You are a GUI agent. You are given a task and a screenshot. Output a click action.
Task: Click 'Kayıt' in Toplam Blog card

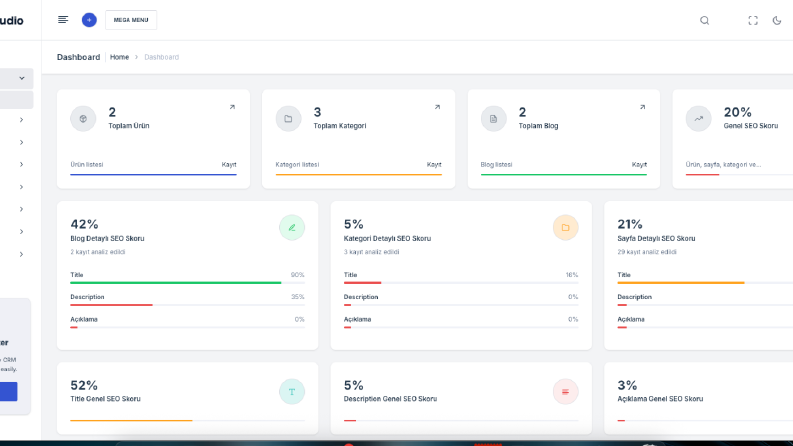639,164
